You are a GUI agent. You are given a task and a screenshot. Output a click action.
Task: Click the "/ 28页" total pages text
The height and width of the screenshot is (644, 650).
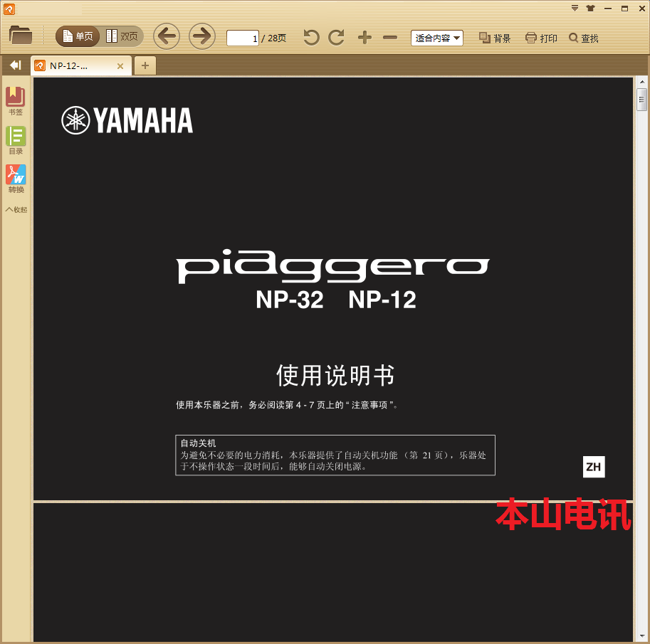[274, 38]
